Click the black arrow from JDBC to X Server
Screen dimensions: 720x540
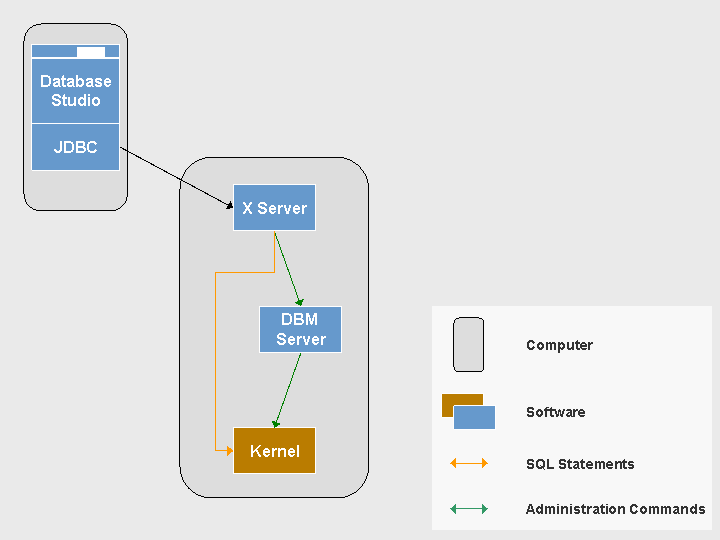180,178
